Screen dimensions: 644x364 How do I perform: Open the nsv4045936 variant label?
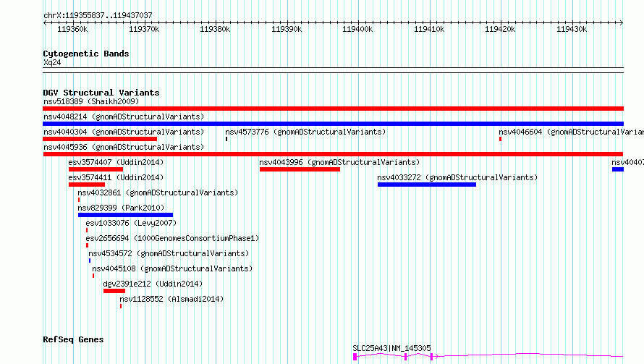coord(124,147)
